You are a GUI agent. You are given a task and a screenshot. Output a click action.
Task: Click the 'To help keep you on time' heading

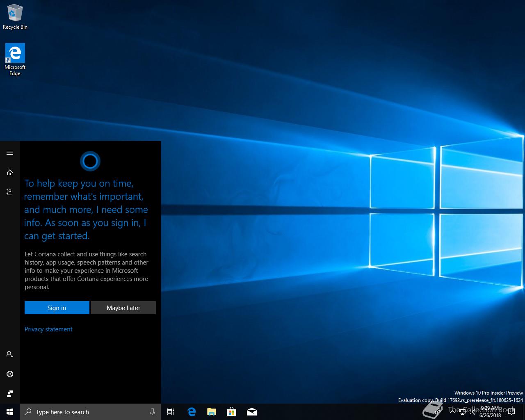(86, 210)
